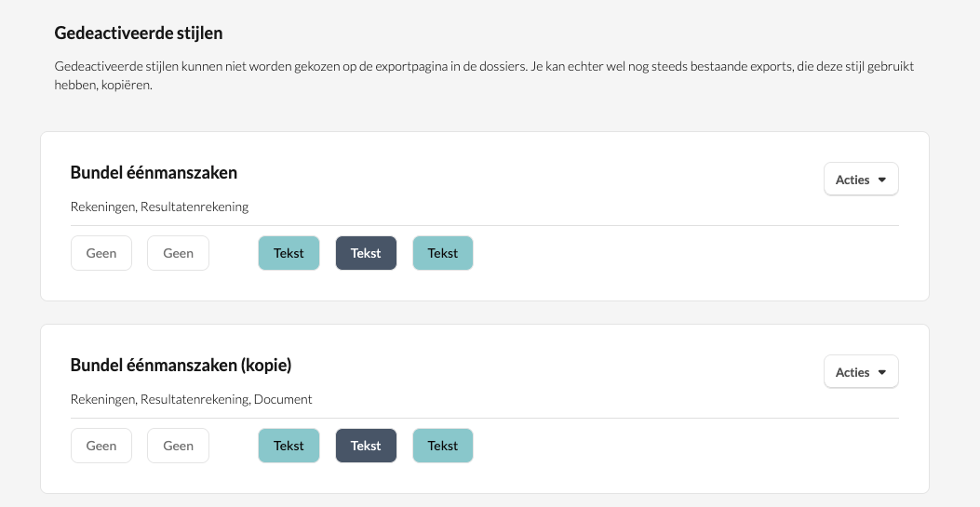Open Acties dropdown for Bundel éénmanszaken (kopie)
Screen dimensions: 980x507
(860, 372)
